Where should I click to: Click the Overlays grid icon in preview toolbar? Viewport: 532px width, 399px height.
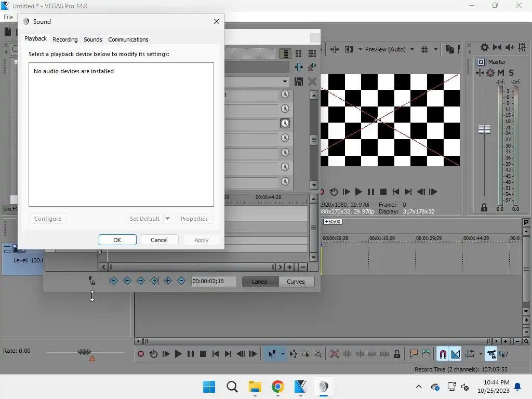(424, 49)
